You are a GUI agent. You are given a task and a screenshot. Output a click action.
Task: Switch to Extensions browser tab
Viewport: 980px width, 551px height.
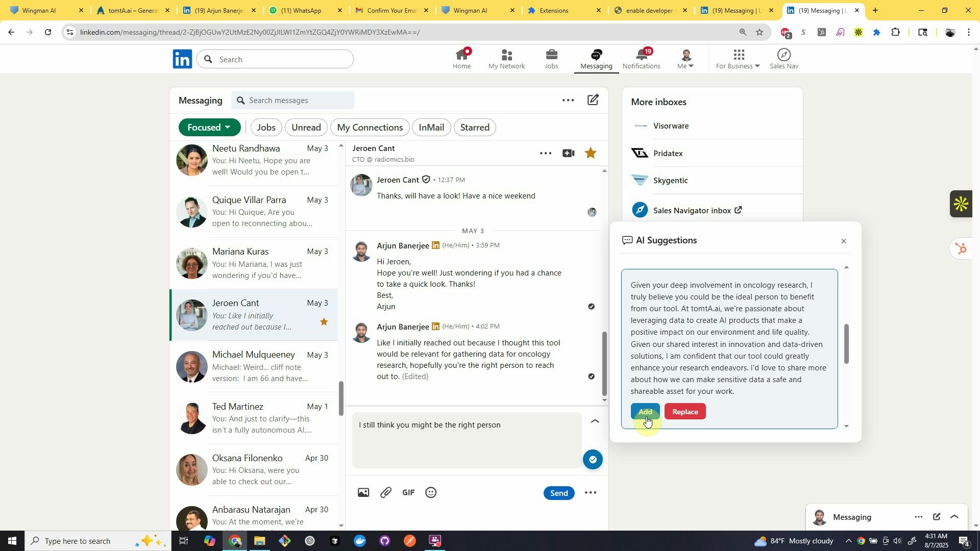point(564,10)
